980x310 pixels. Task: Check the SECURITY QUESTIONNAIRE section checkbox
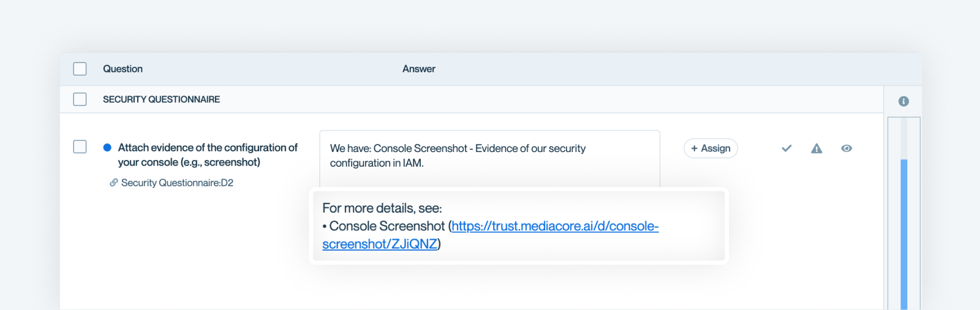(x=80, y=99)
